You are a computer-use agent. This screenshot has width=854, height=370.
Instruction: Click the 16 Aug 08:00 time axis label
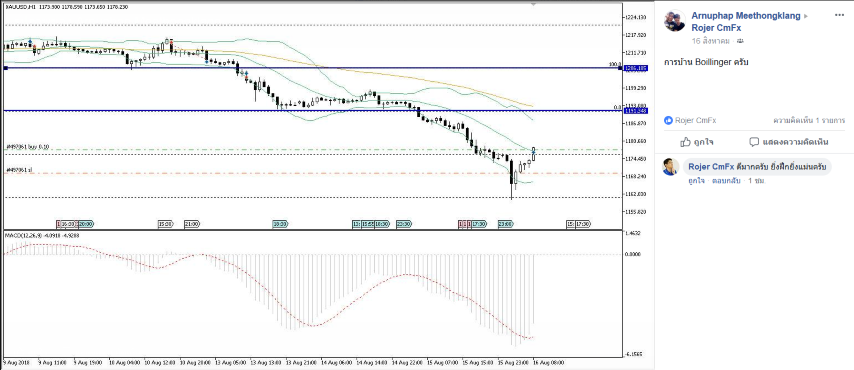(x=548, y=362)
